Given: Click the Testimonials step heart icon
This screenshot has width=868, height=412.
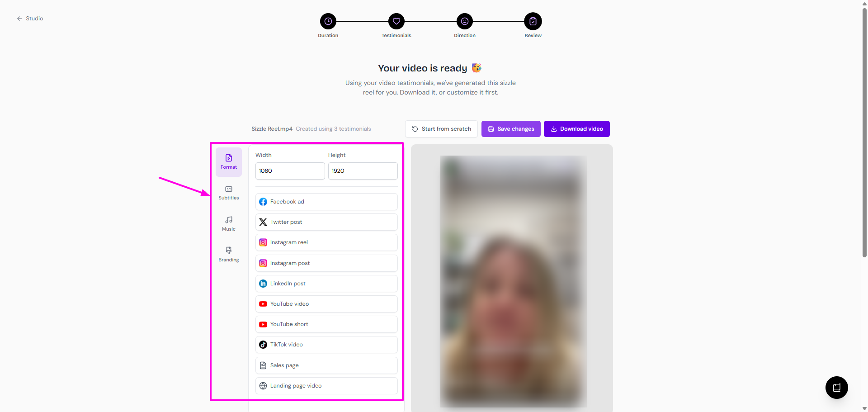Looking at the screenshot, I should 396,21.
